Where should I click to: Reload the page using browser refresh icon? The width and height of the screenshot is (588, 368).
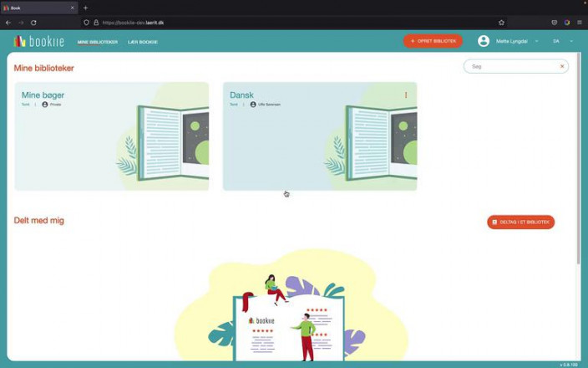tap(33, 23)
